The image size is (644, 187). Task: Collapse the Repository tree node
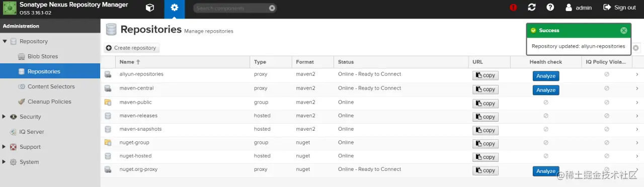point(5,41)
